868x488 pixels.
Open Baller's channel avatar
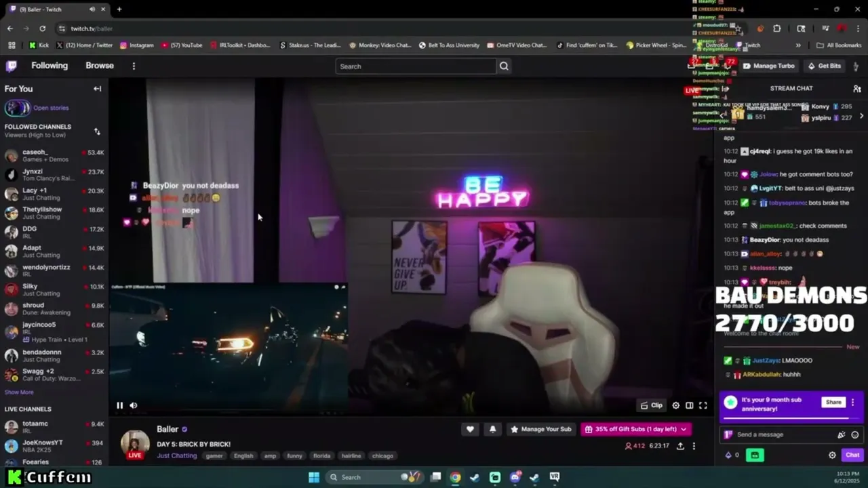tap(135, 443)
